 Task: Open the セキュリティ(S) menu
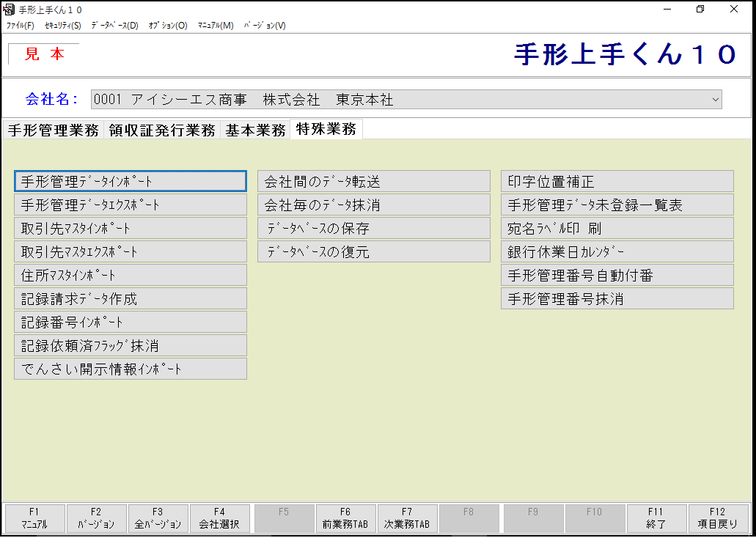click(x=62, y=26)
